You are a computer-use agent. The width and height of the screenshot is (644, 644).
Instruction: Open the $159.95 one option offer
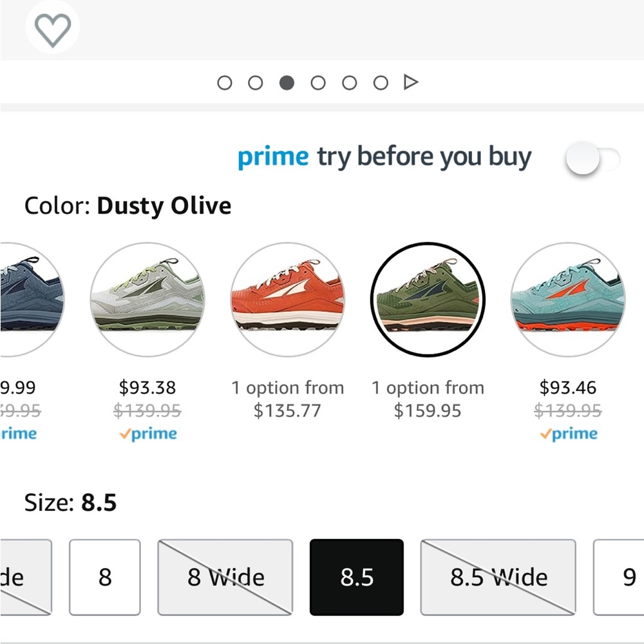coord(428,399)
